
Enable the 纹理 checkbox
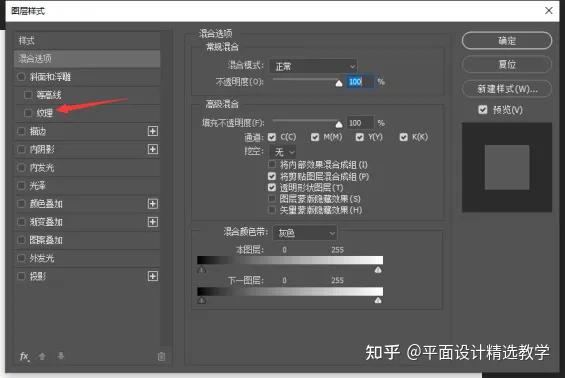click(28, 113)
